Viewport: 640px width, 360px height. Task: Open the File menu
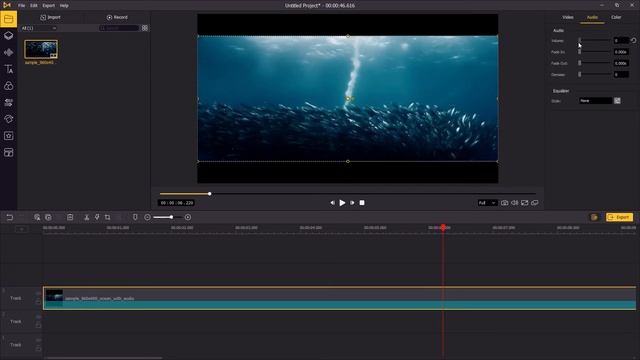click(22, 6)
